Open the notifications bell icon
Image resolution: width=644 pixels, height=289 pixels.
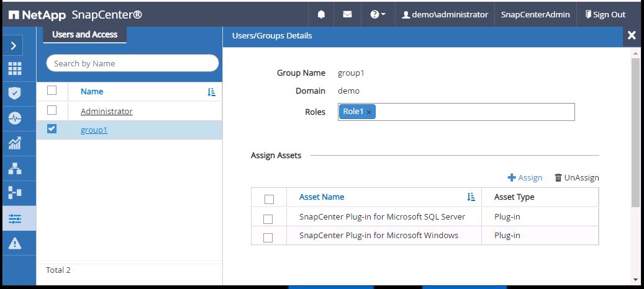coord(321,14)
